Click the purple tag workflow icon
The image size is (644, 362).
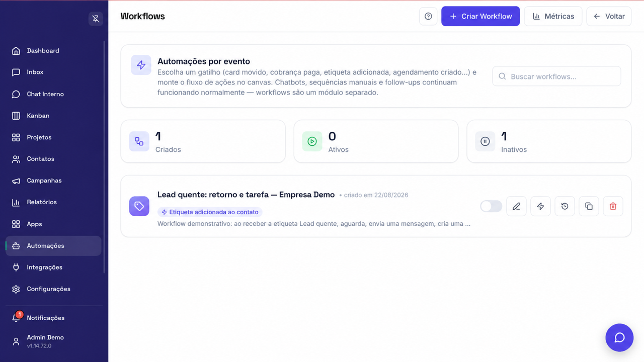[x=139, y=206]
